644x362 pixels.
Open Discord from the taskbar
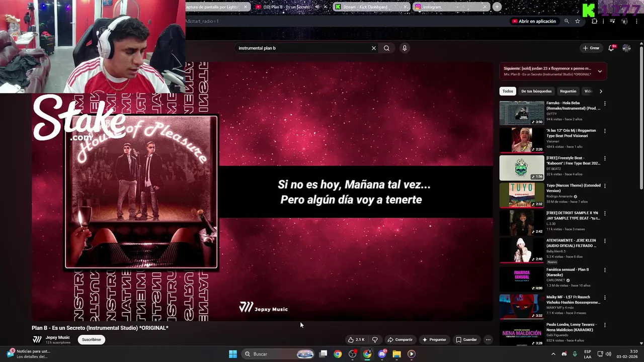point(382,354)
